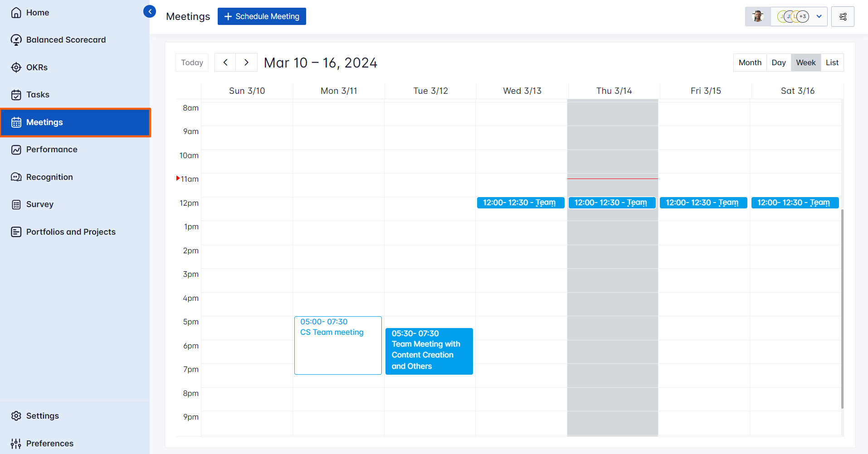Click the Schedule Meeting button
This screenshot has height=454, width=868.
[262, 16]
